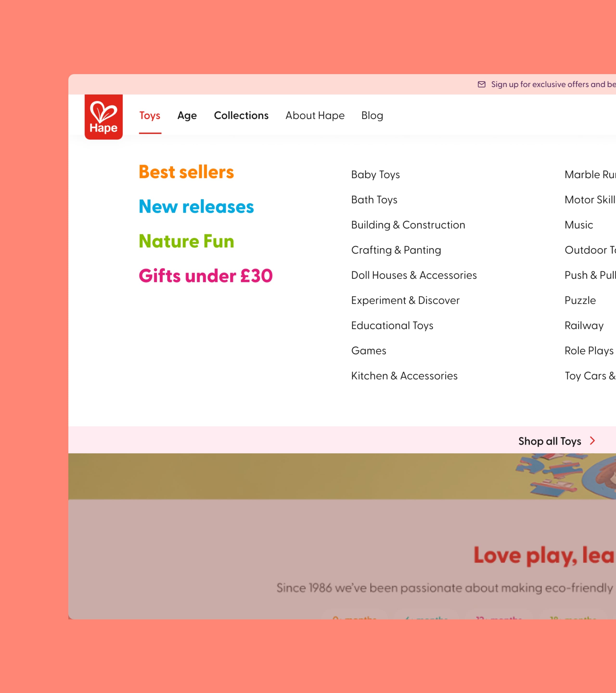This screenshot has width=616, height=693.
Task: Select About Hape in the navigation
Action: 314,115
